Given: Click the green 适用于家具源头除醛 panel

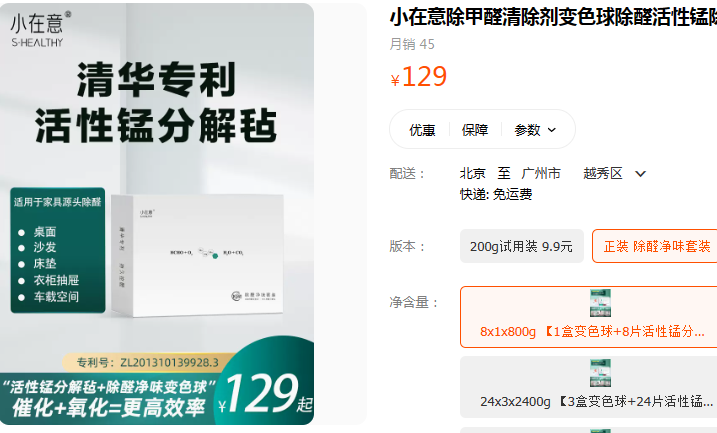Looking at the screenshot, I should tap(58, 250).
